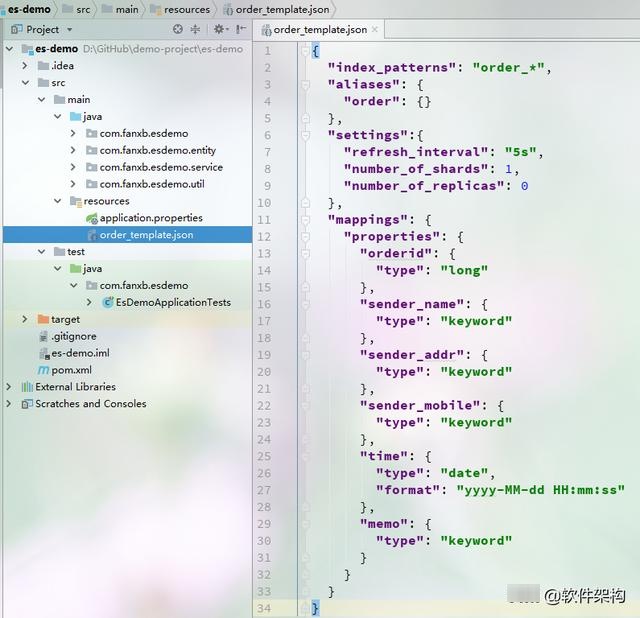The width and height of the screenshot is (640, 618).
Task: Click src in the breadcrumb bar
Action: (x=83, y=9)
